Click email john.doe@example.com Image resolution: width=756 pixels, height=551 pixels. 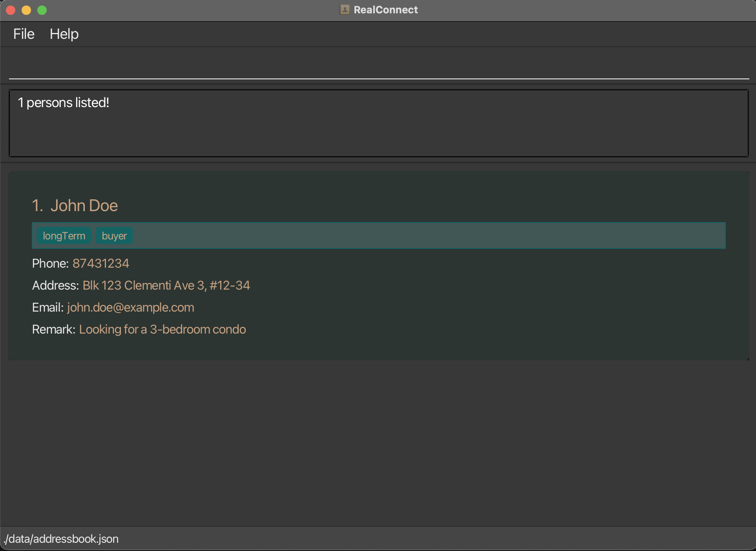[131, 307]
